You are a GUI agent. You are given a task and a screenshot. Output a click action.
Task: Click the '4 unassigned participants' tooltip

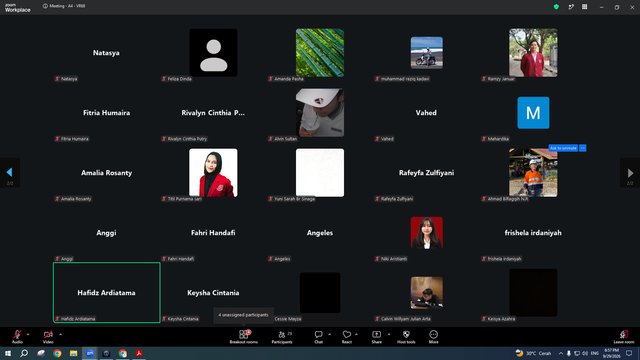(x=243, y=315)
